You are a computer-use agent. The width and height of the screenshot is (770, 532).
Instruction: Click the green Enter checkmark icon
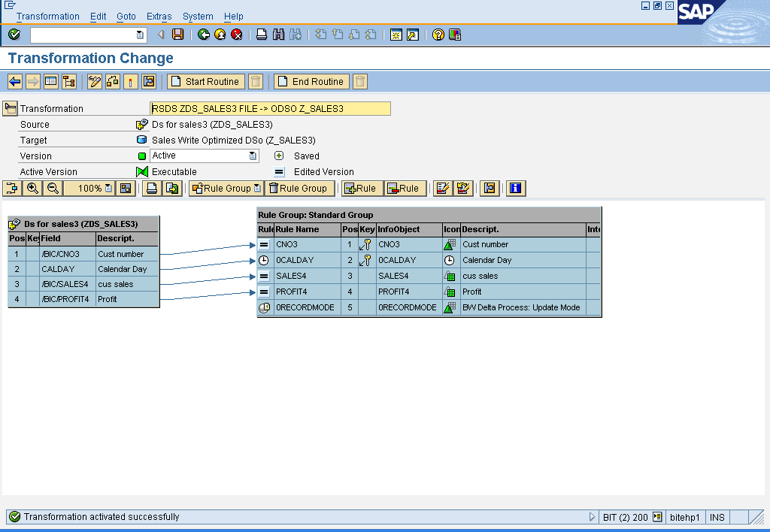[x=14, y=35]
